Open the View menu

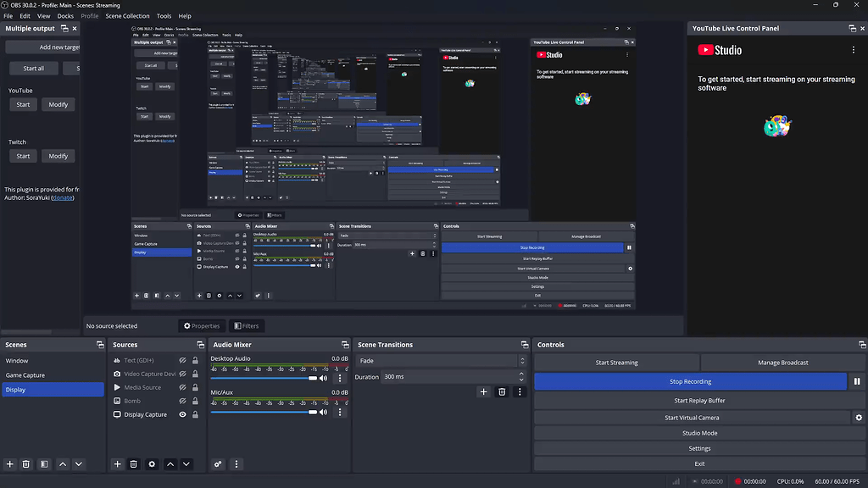point(44,16)
